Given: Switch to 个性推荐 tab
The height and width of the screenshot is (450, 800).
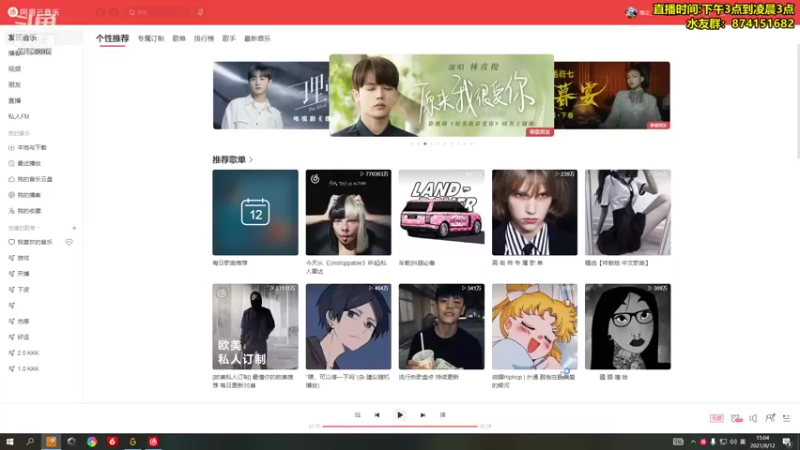Looking at the screenshot, I should coord(112,38).
